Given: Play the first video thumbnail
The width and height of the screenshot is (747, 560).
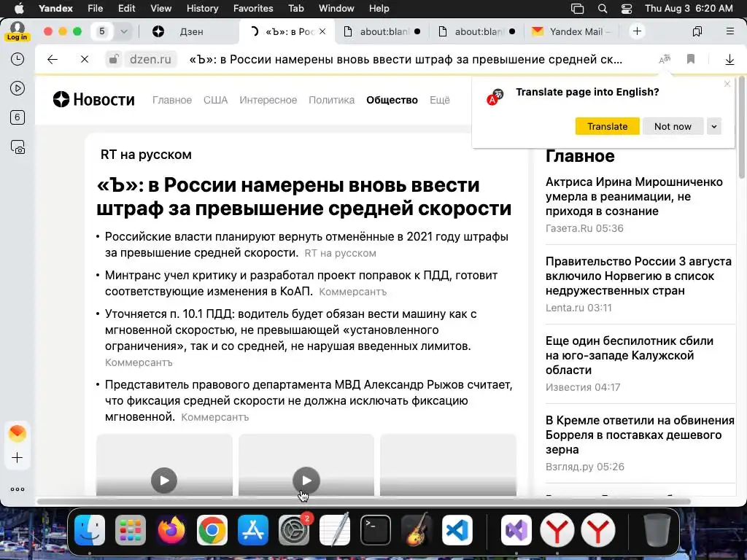Looking at the screenshot, I should click(x=164, y=481).
